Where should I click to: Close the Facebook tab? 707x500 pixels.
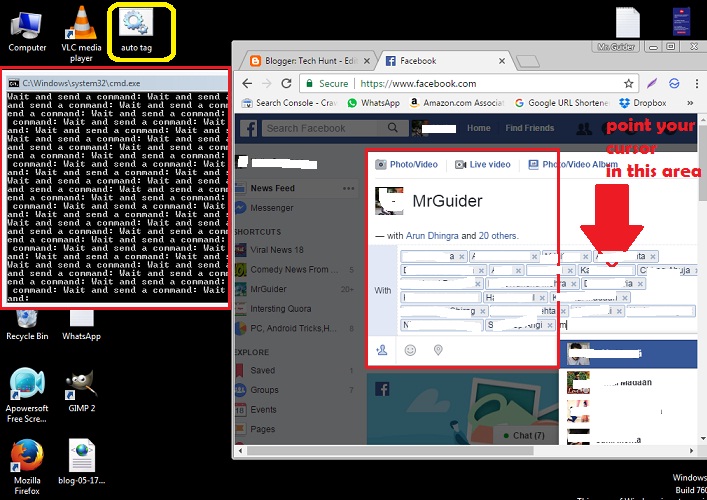[502, 61]
